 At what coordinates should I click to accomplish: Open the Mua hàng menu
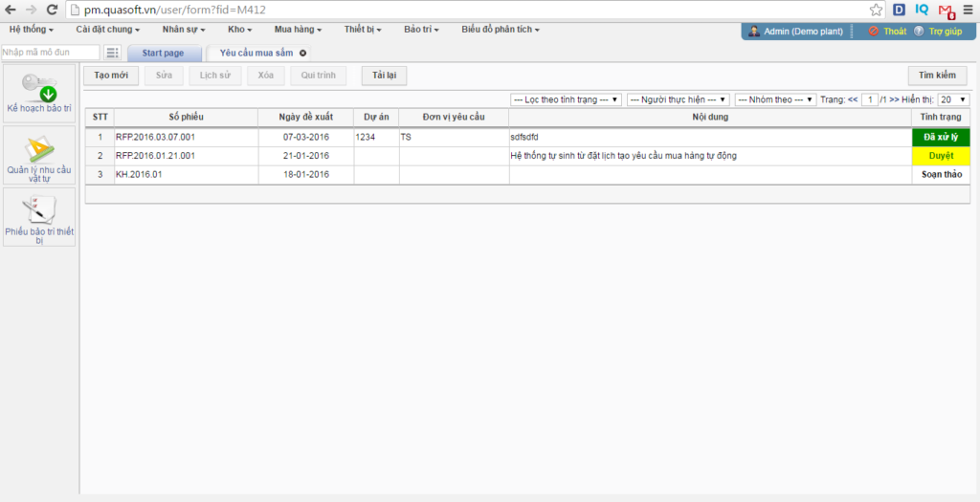(299, 30)
